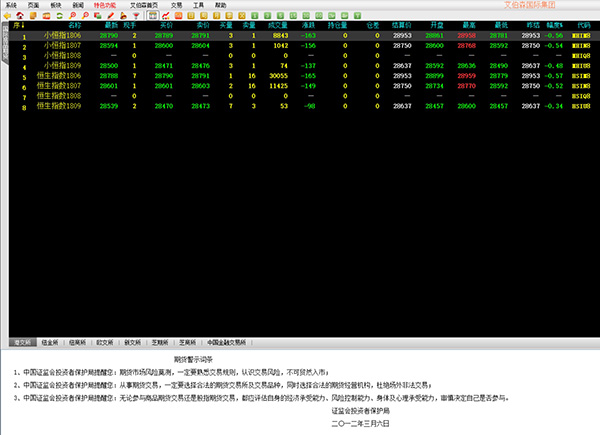Viewport: 600px width, 435px height.
Task: Click the 8843 volume cell
Action: 280,36
